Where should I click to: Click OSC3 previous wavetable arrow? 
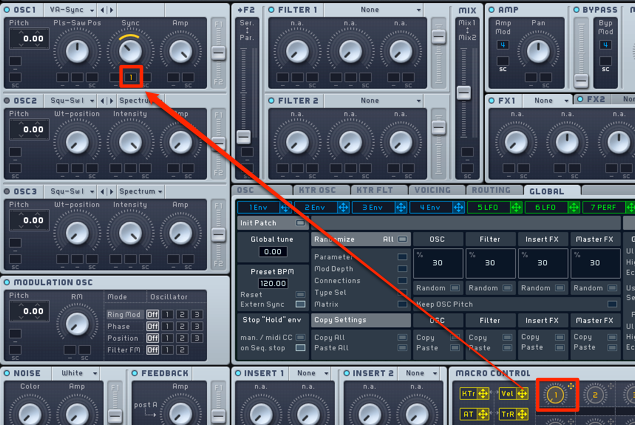[x=103, y=191]
